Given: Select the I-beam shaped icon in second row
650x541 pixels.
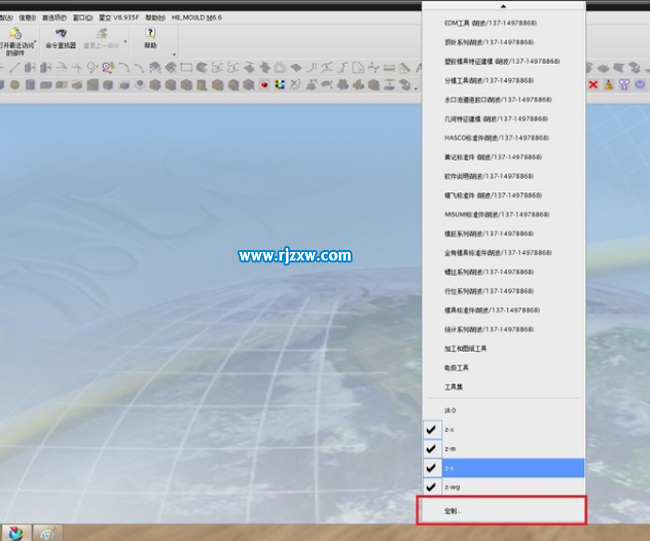Looking at the screenshot, I should pos(389,85).
